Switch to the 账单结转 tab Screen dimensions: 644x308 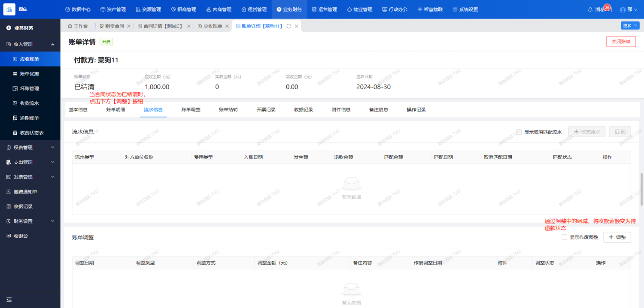(x=228, y=110)
